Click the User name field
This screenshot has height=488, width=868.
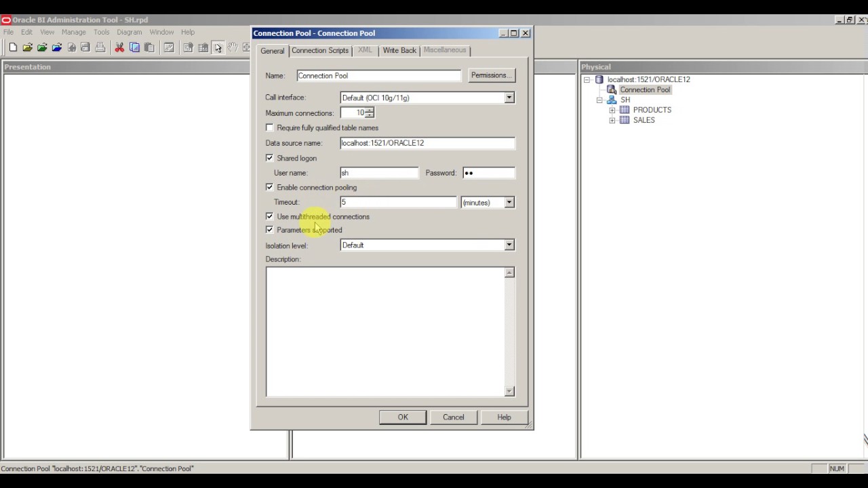click(x=379, y=173)
